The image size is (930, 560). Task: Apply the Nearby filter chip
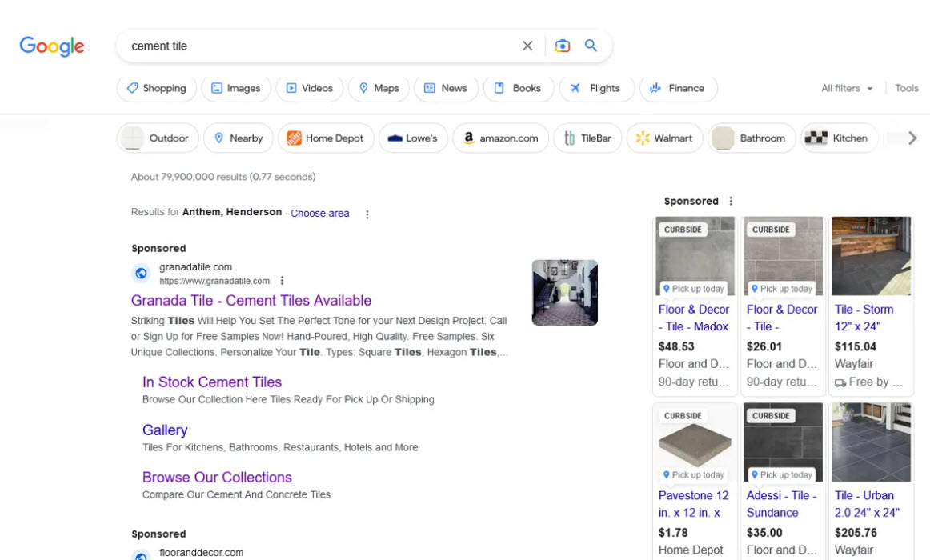(x=239, y=138)
